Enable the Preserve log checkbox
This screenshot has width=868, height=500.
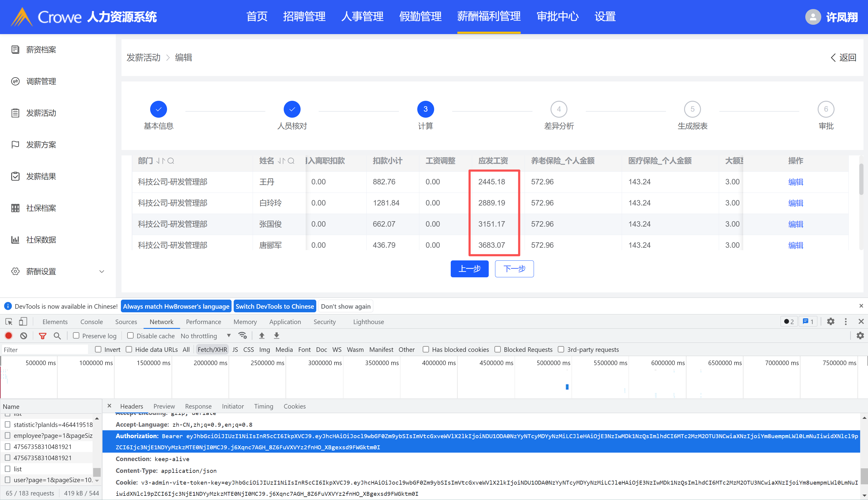click(x=76, y=336)
